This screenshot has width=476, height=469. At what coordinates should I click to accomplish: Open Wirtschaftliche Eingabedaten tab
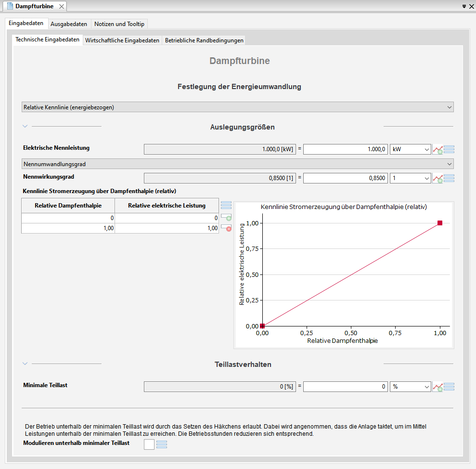click(122, 40)
